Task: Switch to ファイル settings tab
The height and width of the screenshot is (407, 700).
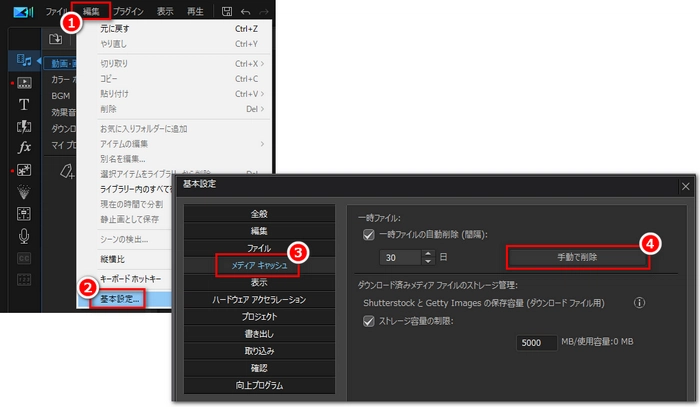Action: coord(259,249)
